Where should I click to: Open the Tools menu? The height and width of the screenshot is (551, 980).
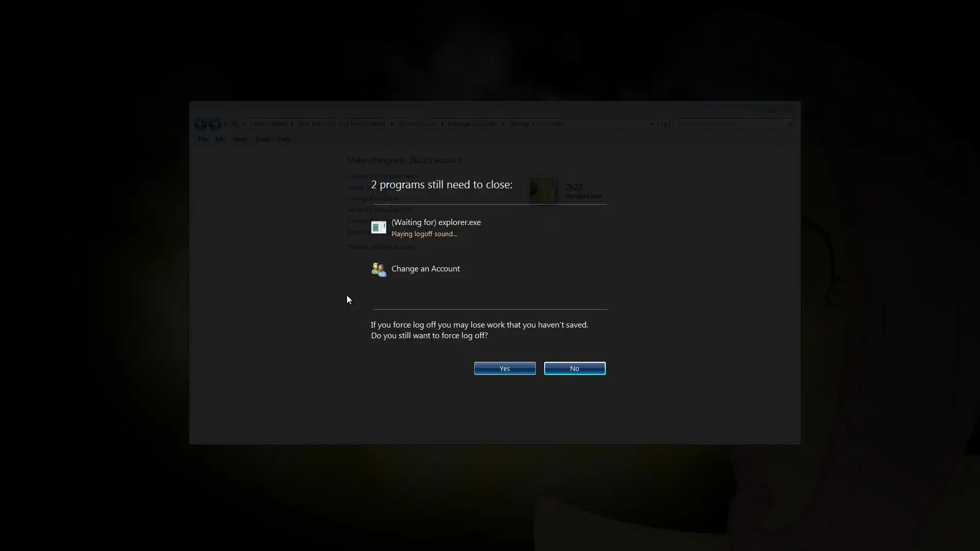click(262, 139)
